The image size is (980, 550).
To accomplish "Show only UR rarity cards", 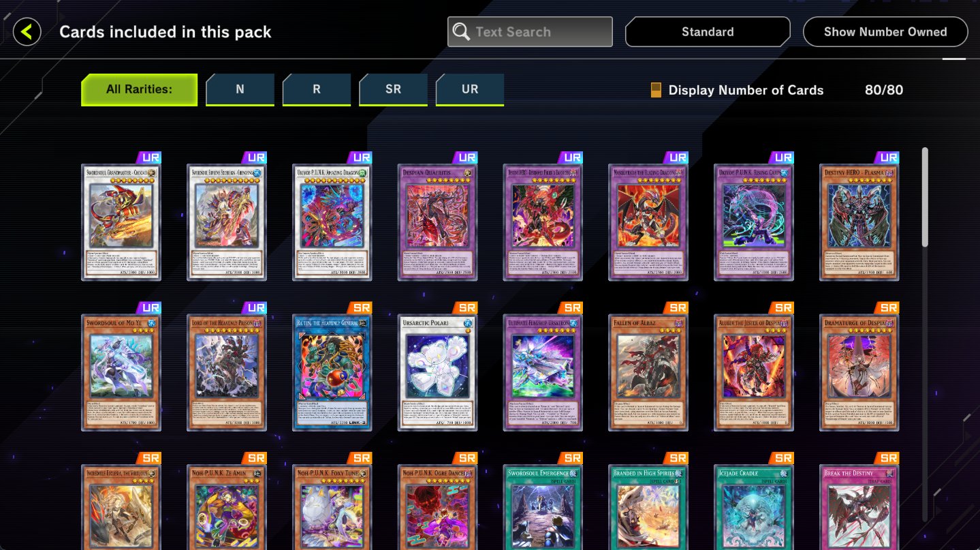I will coord(470,89).
